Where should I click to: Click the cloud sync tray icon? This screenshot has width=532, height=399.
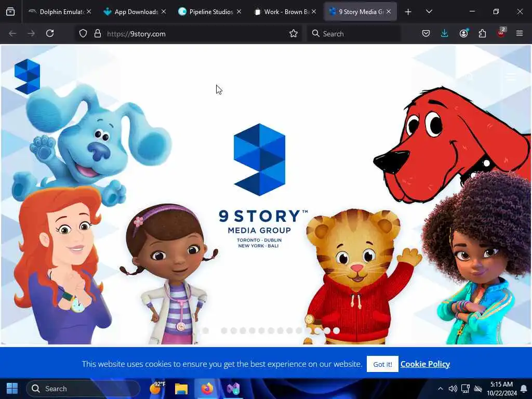click(x=478, y=389)
